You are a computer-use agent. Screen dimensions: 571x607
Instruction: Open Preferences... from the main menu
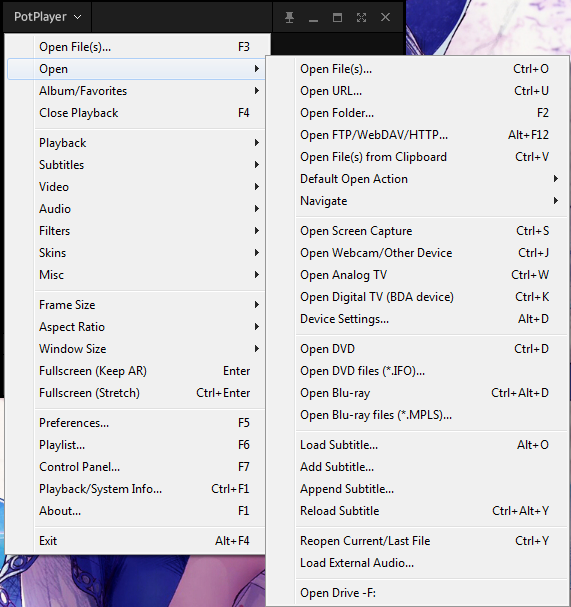click(136, 423)
